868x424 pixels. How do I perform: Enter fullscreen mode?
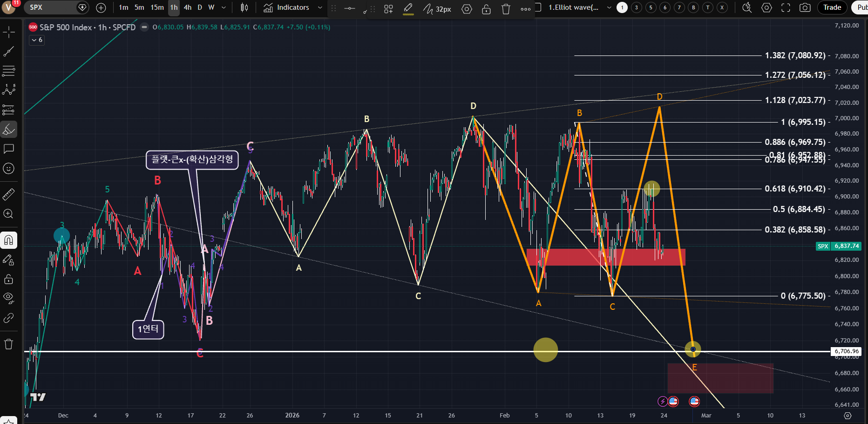click(786, 7)
